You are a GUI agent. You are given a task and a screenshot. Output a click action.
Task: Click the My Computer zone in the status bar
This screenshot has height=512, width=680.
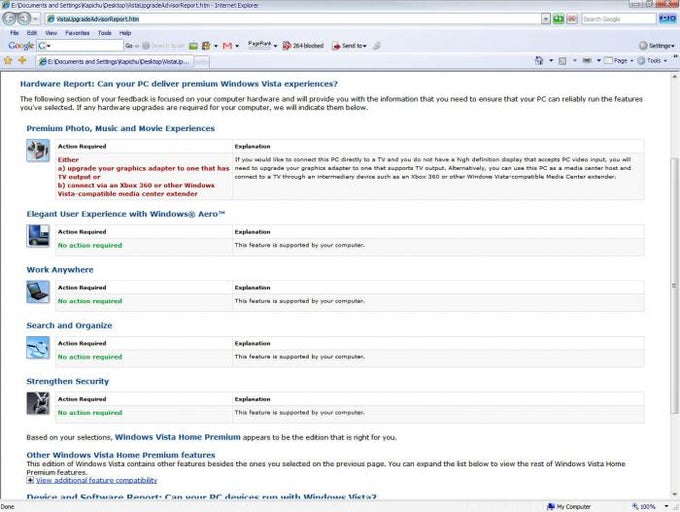click(x=569, y=506)
